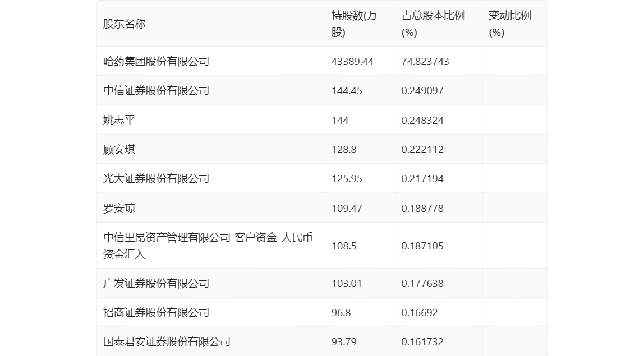Select the value 93.79
This screenshot has height=356, width=644.
(x=344, y=341)
